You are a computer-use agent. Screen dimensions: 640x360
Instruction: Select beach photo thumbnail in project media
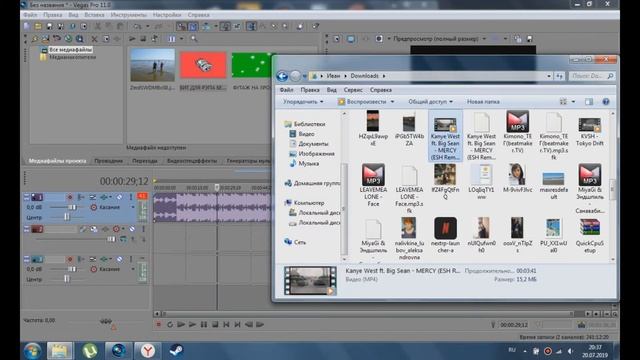[152, 65]
